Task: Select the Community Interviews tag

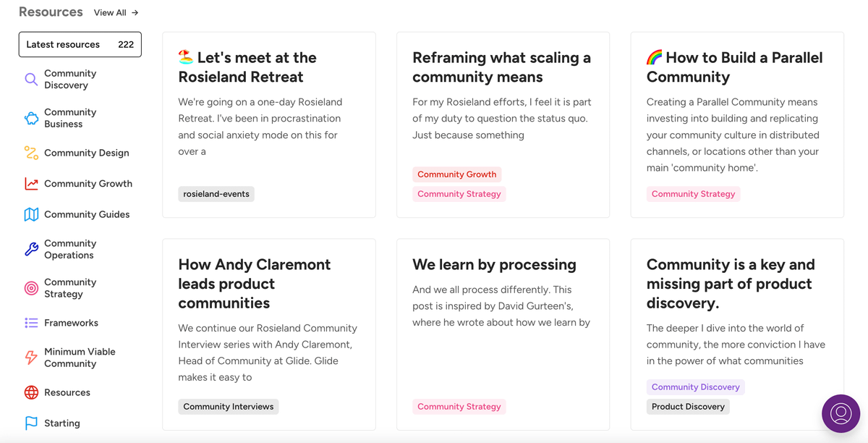Action: 229,407
